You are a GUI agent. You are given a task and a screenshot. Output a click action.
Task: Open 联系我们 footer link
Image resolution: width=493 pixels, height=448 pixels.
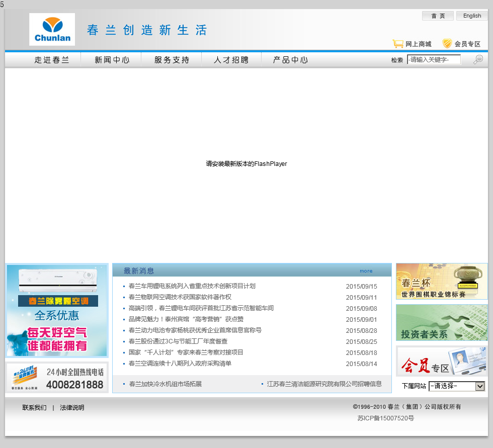pyautogui.click(x=34, y=407)
